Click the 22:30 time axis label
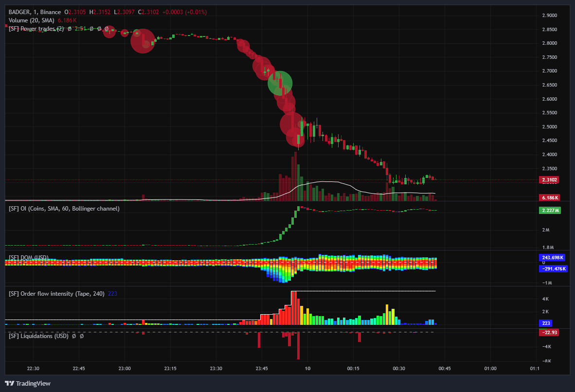This screenshot has height=392, width=575. tap(33, 369)
